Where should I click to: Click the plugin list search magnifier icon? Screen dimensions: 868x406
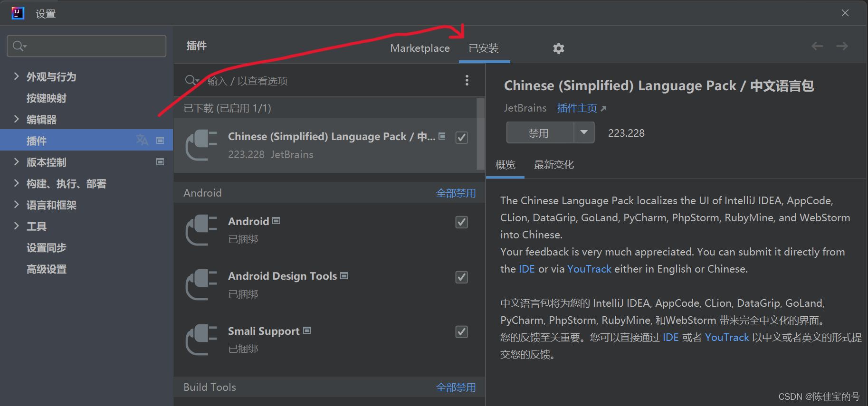click(191, 80)
